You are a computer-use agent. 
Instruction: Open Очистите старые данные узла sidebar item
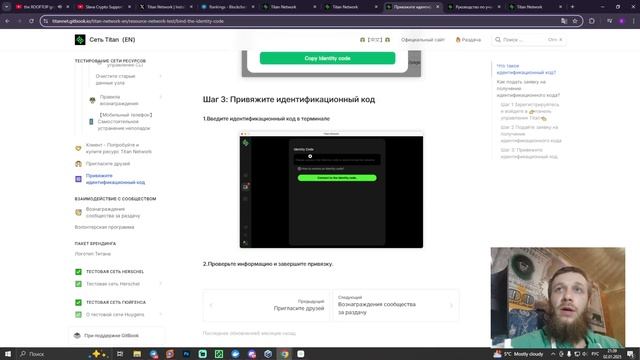pyautogui.click(x=115, y=79)
